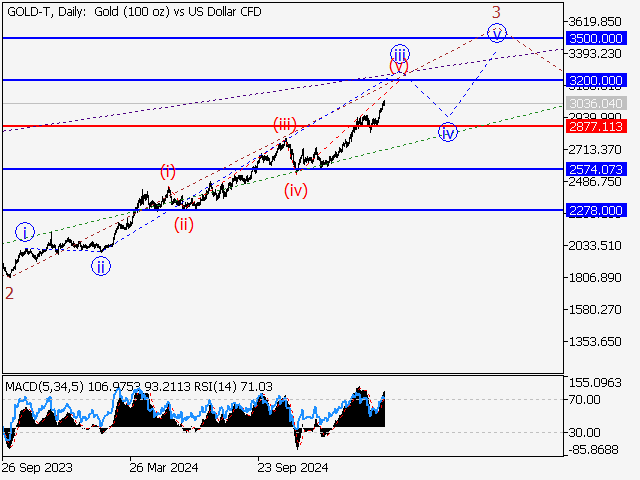Click the 26 Mar 2024 date marker
Viewport: 640px width, 480px height.
(x=163, y=466)
